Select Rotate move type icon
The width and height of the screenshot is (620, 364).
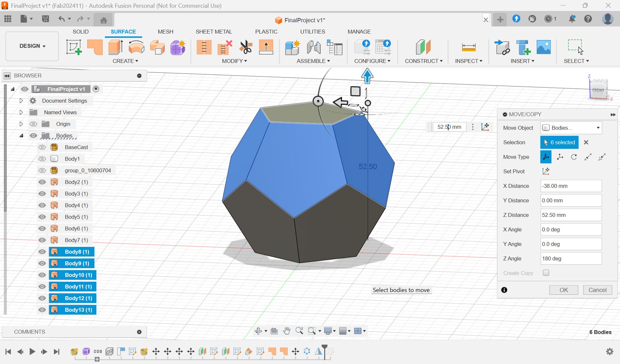click(574, 157)
